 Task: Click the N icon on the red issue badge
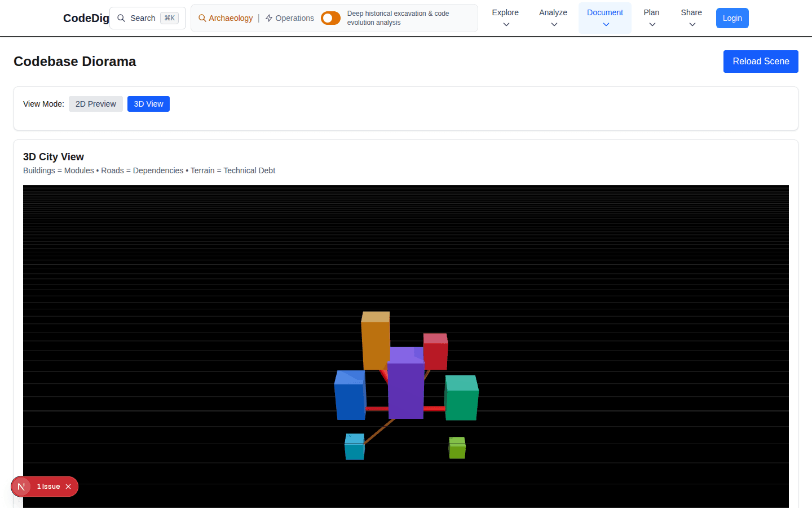21,486
